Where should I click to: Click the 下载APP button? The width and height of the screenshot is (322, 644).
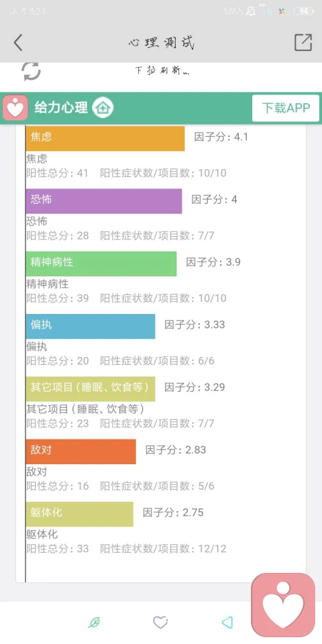[286, 108]
